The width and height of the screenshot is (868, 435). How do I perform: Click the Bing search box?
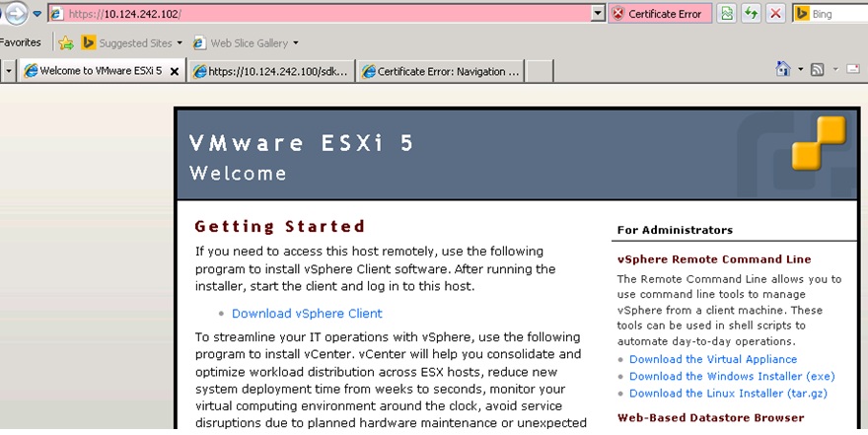[831, 14]
